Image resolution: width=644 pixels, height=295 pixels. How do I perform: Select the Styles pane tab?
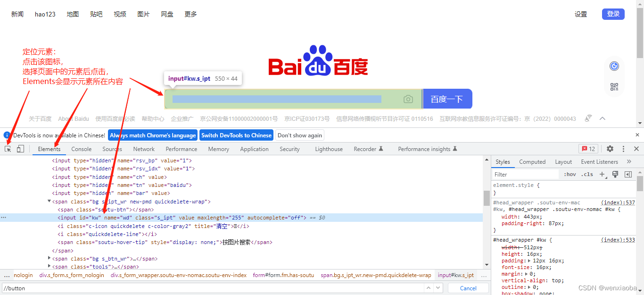[x=503, y=162]
